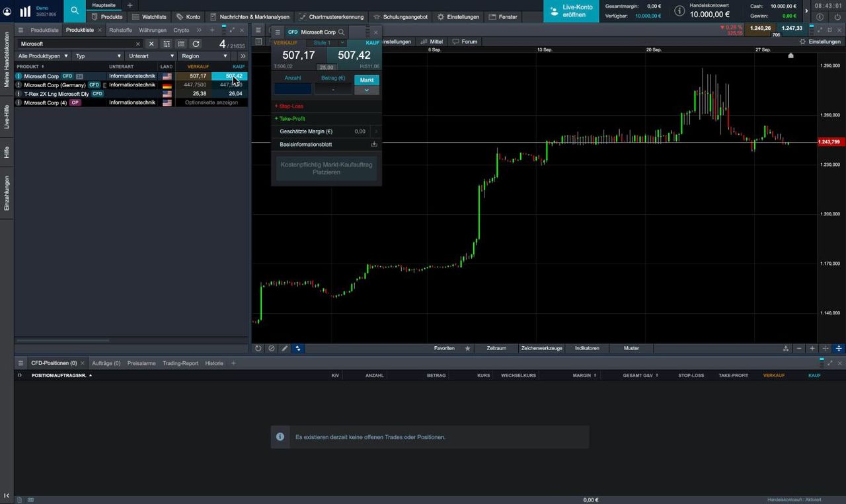Click the chart reset circular arrow icon

[x=258, y=348]
